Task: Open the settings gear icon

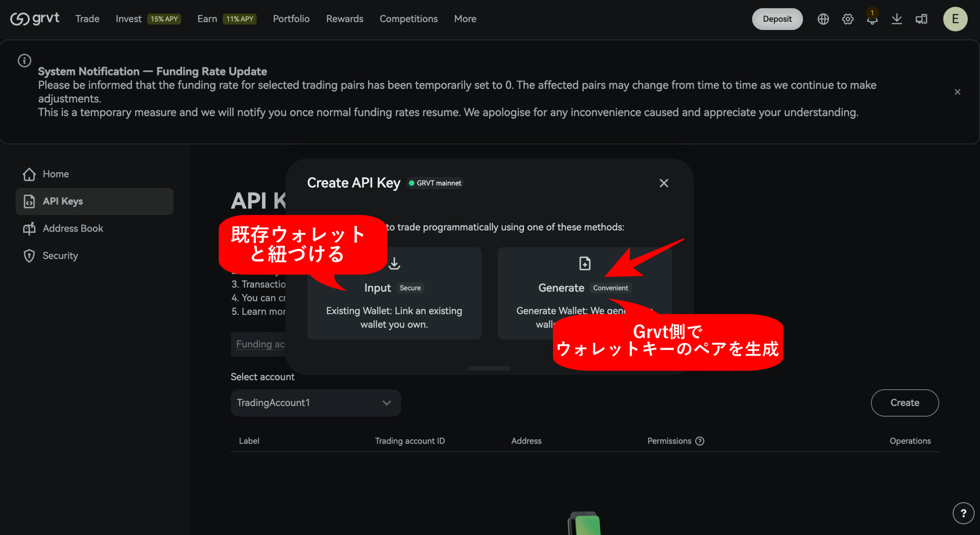Action: (x=848, y=19)
